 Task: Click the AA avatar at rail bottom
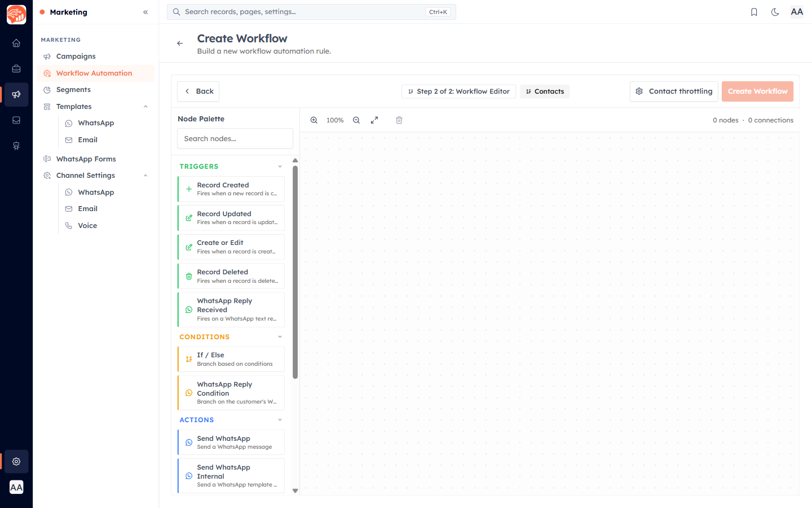click(16, 487)
